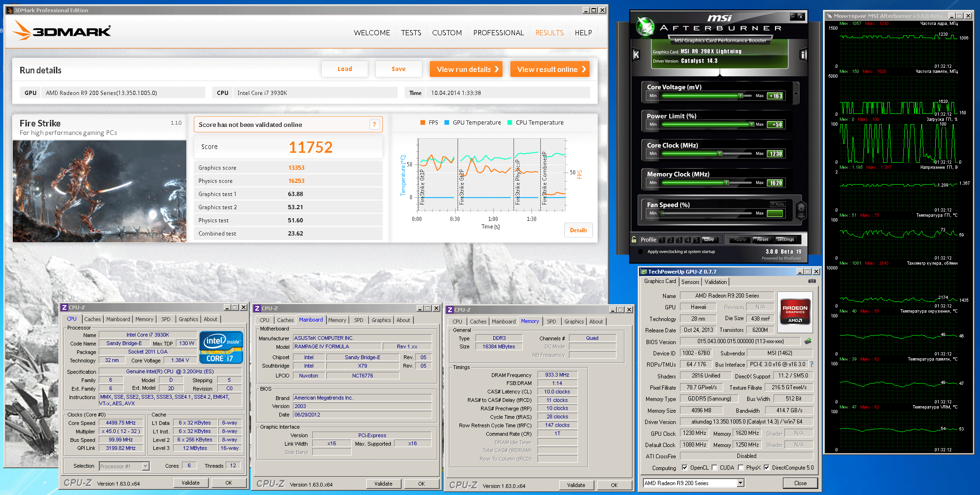Click the 3DMark logo

[62, 31]
